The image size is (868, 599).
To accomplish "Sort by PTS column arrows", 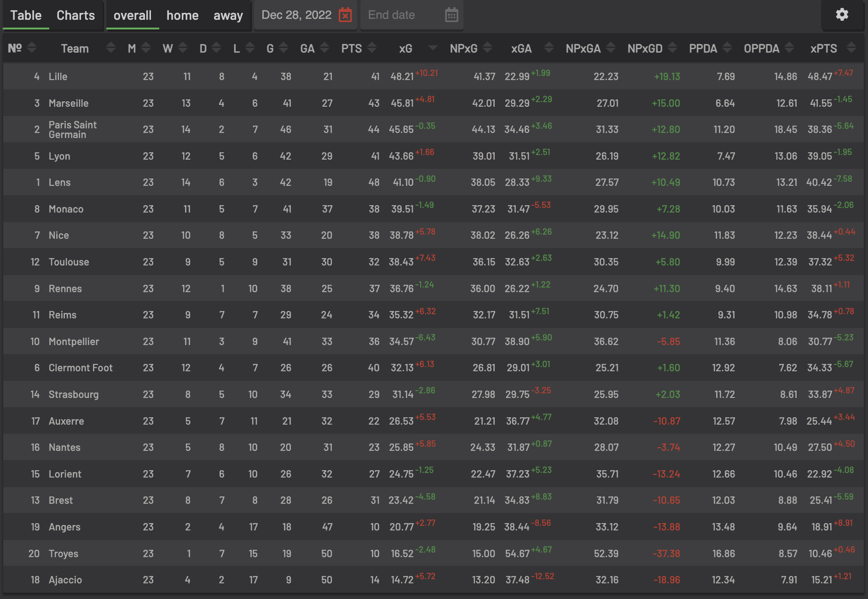I will tap(372, 48).
